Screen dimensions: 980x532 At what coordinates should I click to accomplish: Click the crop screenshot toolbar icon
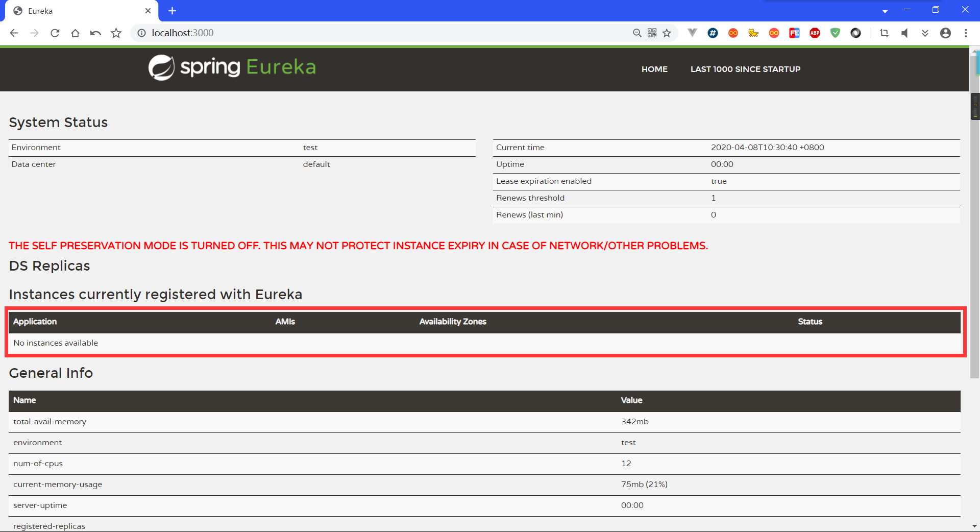pos(885,33)
